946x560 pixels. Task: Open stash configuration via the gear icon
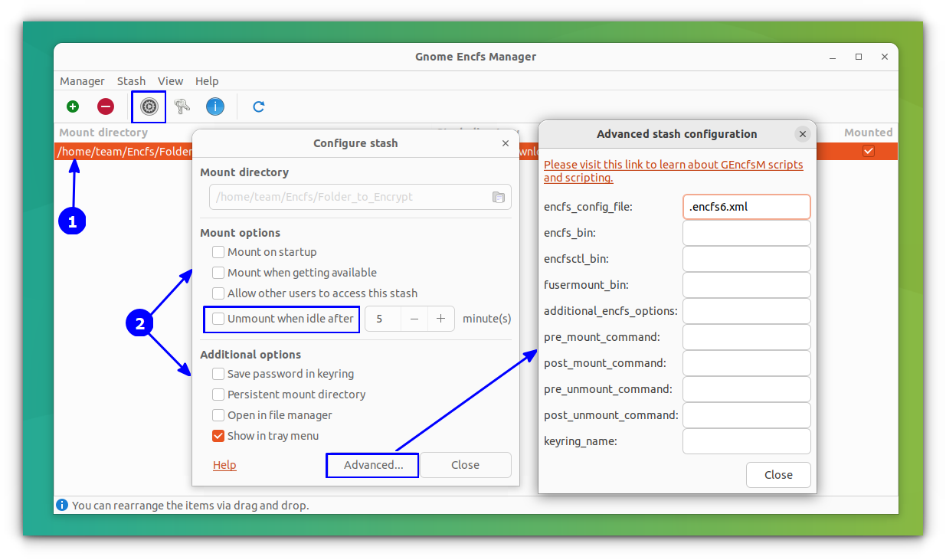coord(148,106)
